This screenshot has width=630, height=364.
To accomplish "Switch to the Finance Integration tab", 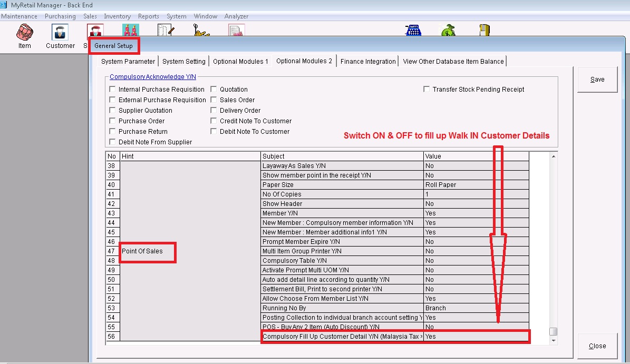I will click(367, 62).
